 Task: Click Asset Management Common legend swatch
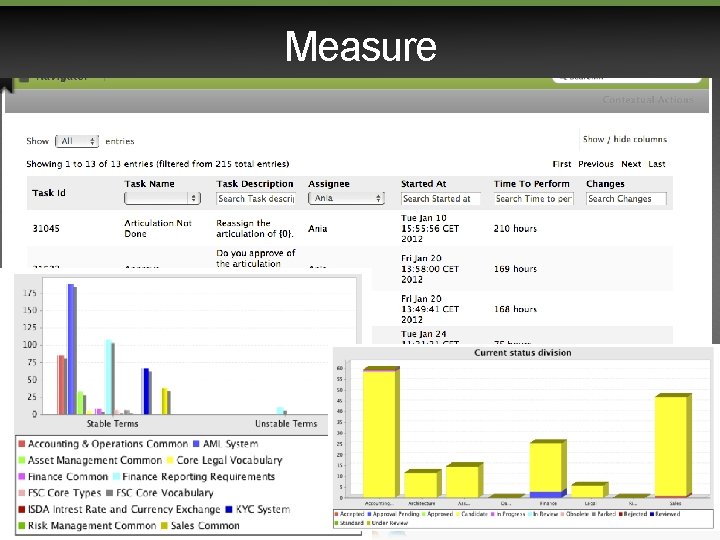point(22,460)
